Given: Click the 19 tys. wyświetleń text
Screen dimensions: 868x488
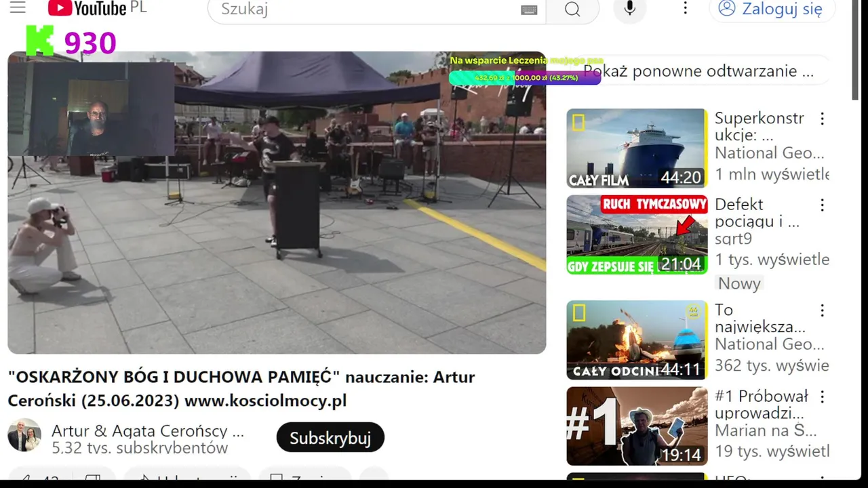Looking at the screenshot, I should (x=772, y=451).
